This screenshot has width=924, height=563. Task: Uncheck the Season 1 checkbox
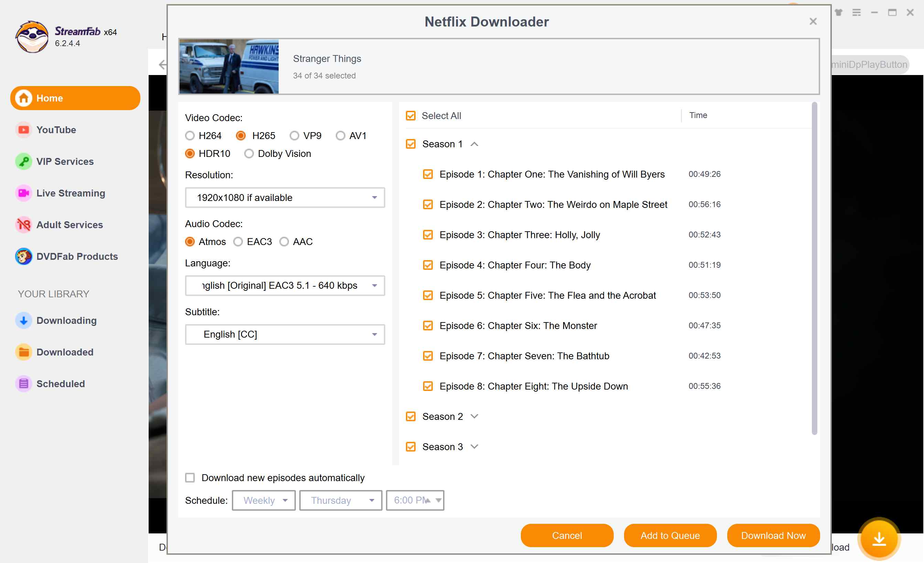(411, 144)
